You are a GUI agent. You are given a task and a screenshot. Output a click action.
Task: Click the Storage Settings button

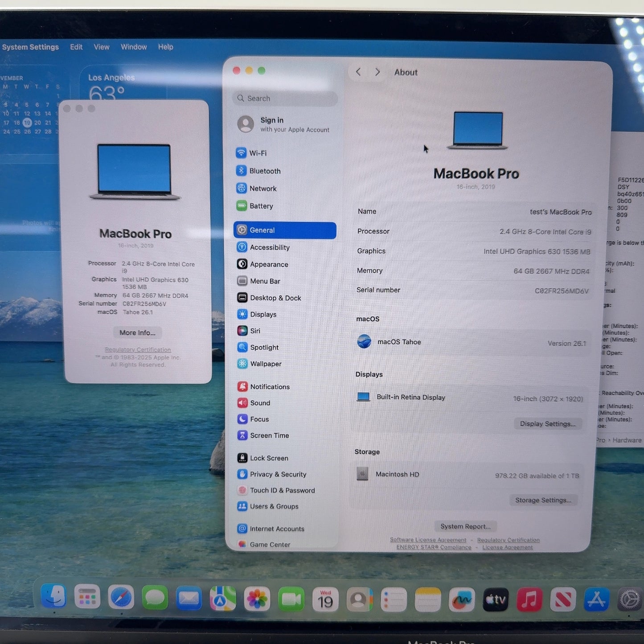coord(543,500)
